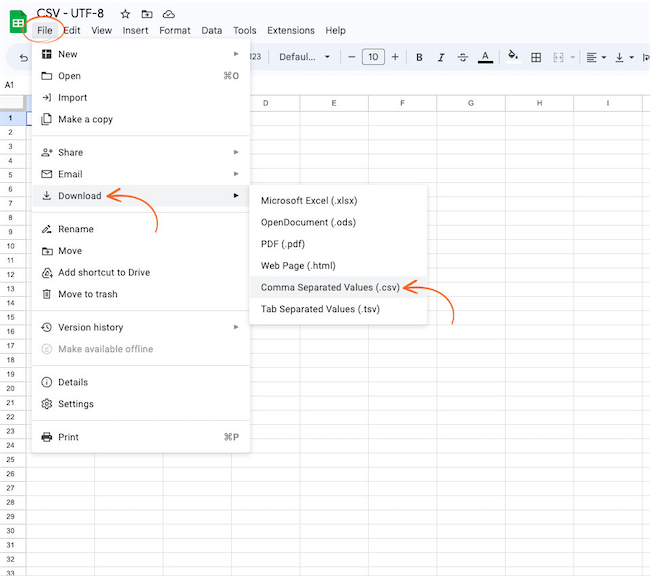Screen dimensions: 650x576
Task: Select column E header
Action: [334, 103]
